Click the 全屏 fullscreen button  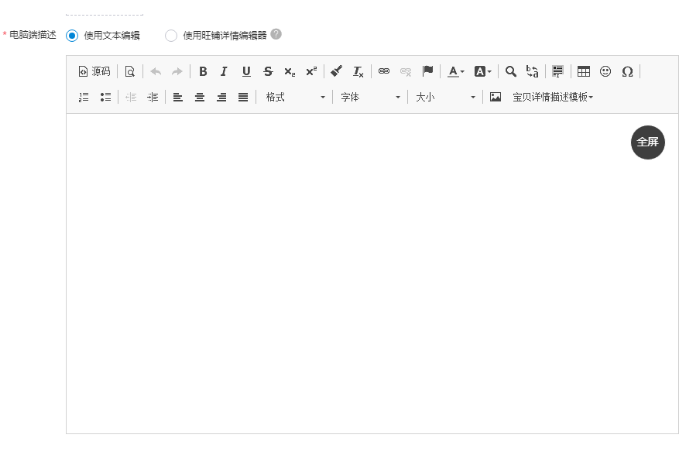648,142
